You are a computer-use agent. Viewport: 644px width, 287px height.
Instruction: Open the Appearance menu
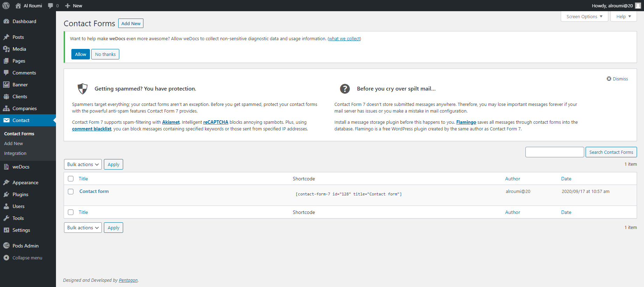26,182
